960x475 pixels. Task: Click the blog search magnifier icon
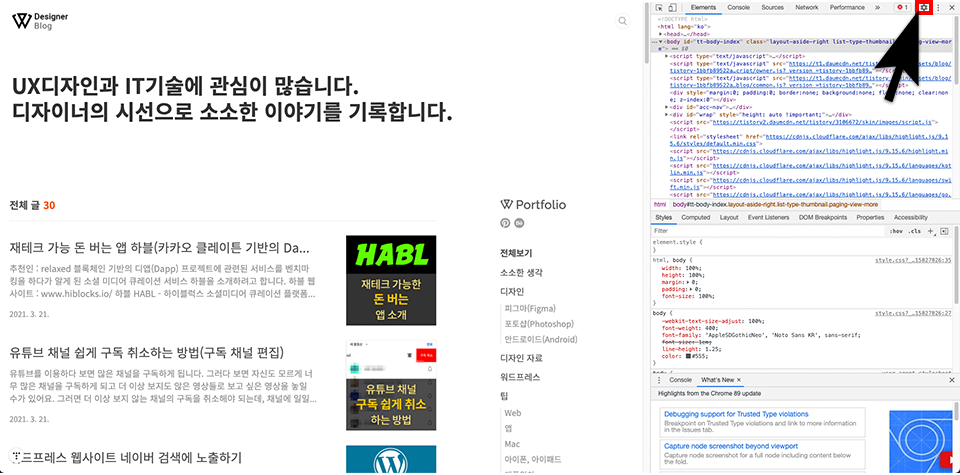click(623, 21)
